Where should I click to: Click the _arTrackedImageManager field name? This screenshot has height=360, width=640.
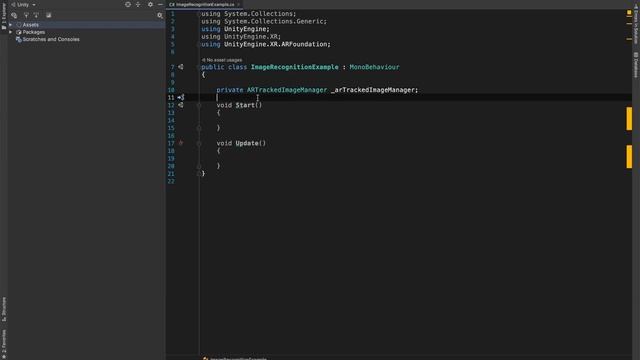pos(373,90)
